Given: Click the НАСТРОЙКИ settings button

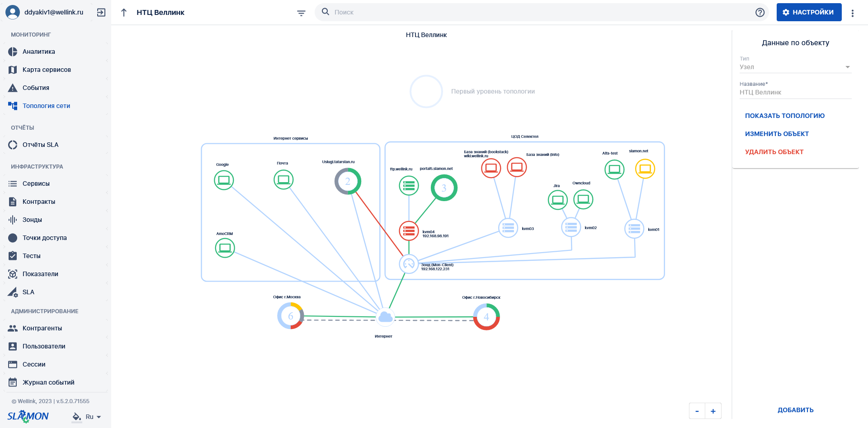Looking at the screenshot, I should coord(809,12).
